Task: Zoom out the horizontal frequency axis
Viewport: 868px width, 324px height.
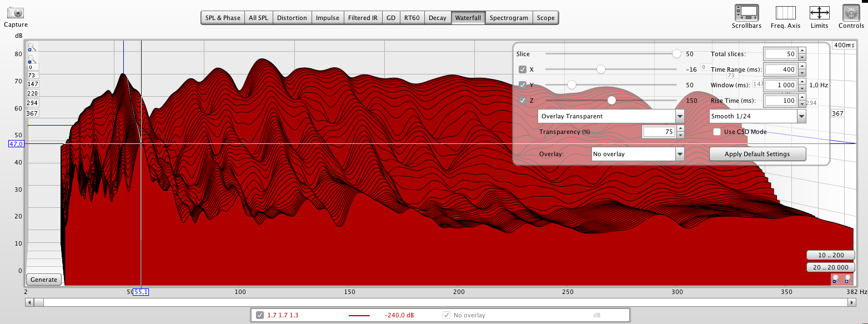Action: click(x=835, y=279)
